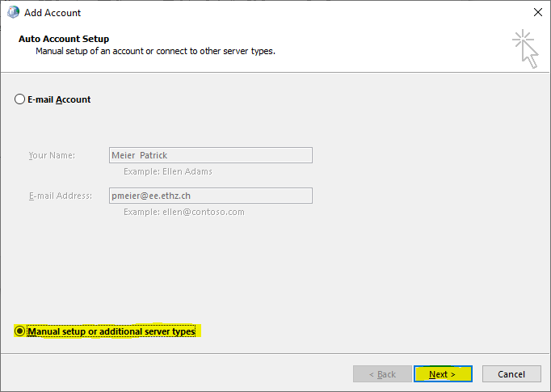Cancel the account setup
This screenshot has width=551, height=392.
click(511, 374)
